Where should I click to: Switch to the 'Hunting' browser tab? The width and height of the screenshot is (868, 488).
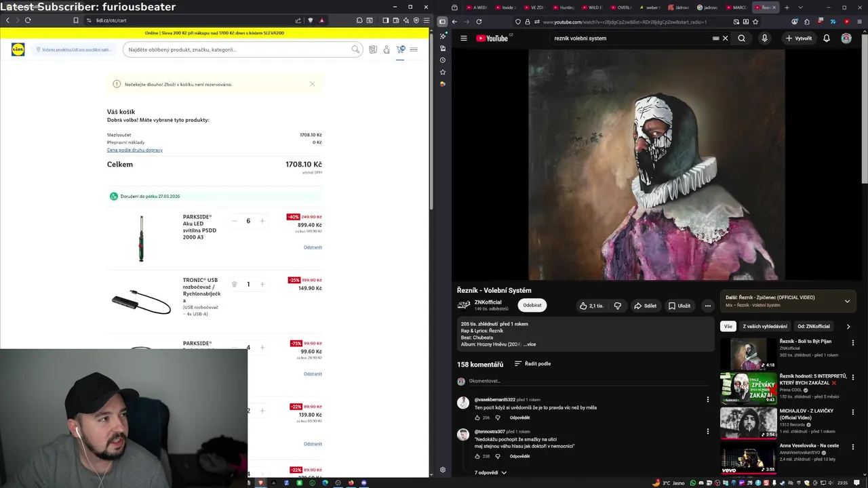pyautogui.click(x=566, y=7)
